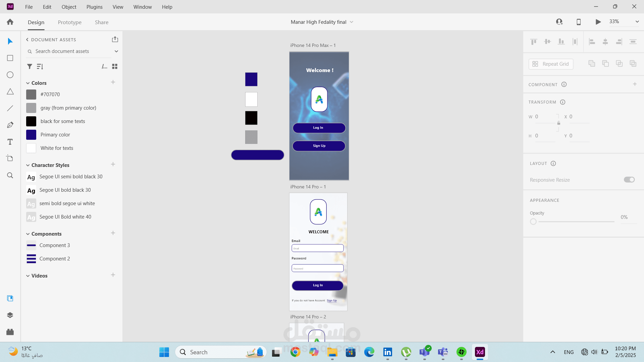Viewport: 644px width, 362px height.
Task: Click the Primary color swatch asset
Action: coord(31,135)
